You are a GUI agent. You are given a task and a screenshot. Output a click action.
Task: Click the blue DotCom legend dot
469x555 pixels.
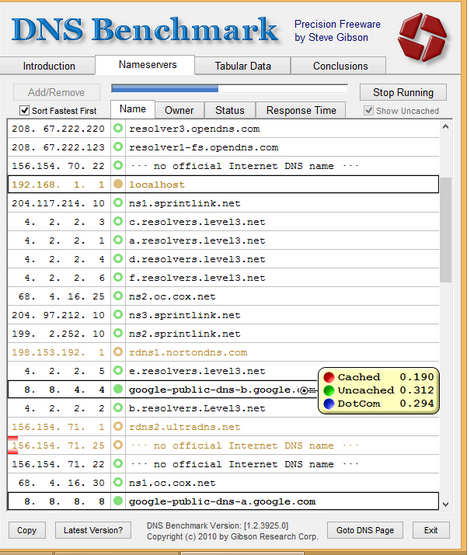(329, 404)
